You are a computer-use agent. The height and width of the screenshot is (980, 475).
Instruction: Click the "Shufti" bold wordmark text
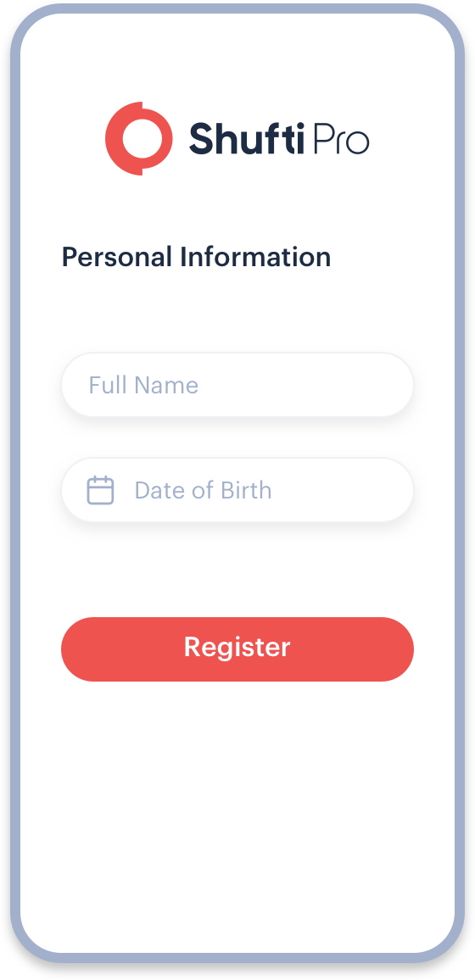[247, 138]
